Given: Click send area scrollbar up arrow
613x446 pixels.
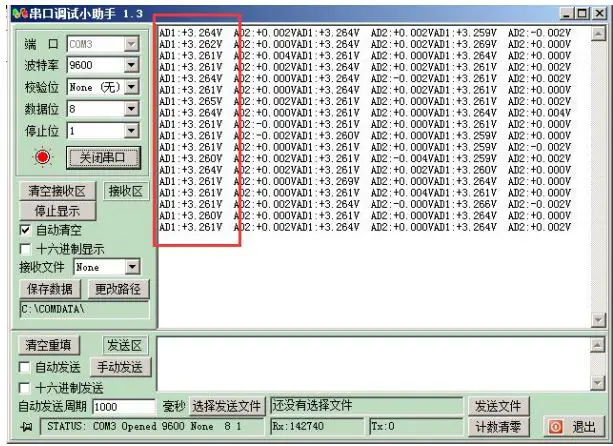Looking at the screenshot, I should (x=598, y=345).
